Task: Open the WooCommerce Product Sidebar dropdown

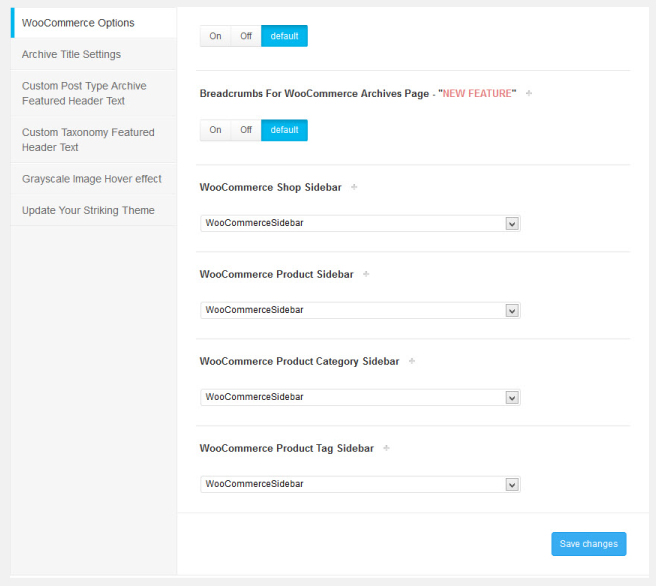Action: (360, 310)
